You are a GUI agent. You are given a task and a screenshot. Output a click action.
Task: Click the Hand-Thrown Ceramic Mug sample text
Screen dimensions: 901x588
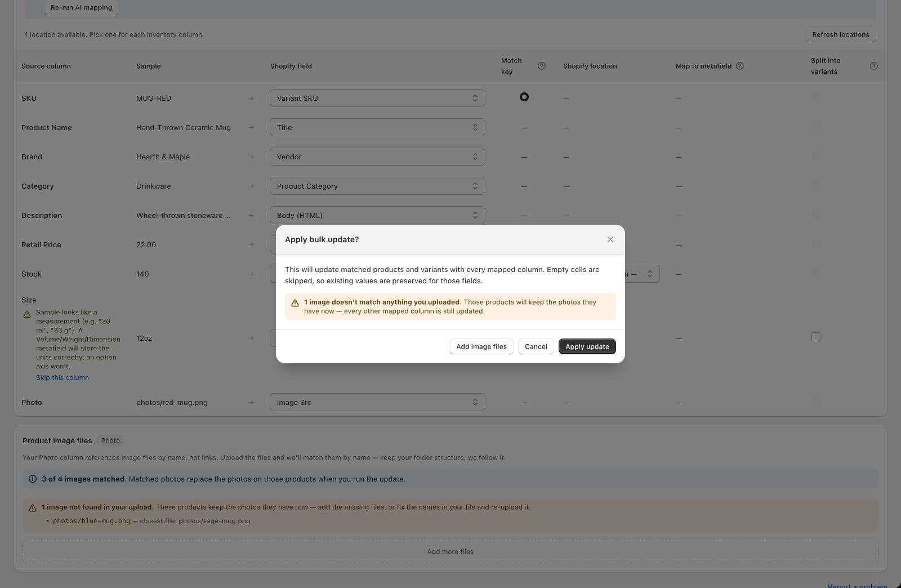tap(184, 127)
